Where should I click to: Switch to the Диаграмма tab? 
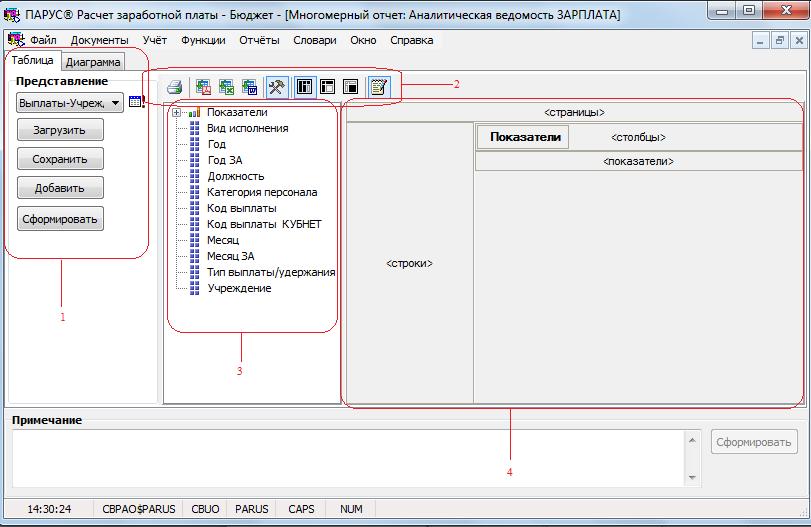click(93, 62)
